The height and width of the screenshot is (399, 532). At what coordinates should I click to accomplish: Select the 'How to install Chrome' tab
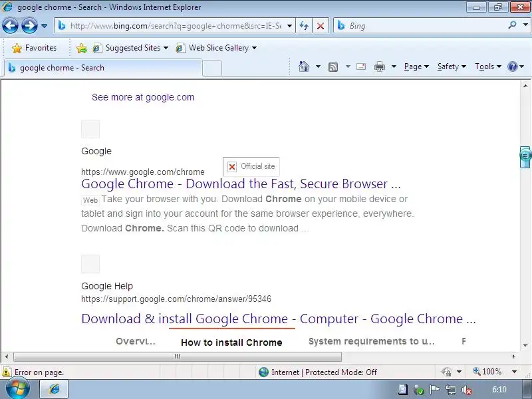231,342
